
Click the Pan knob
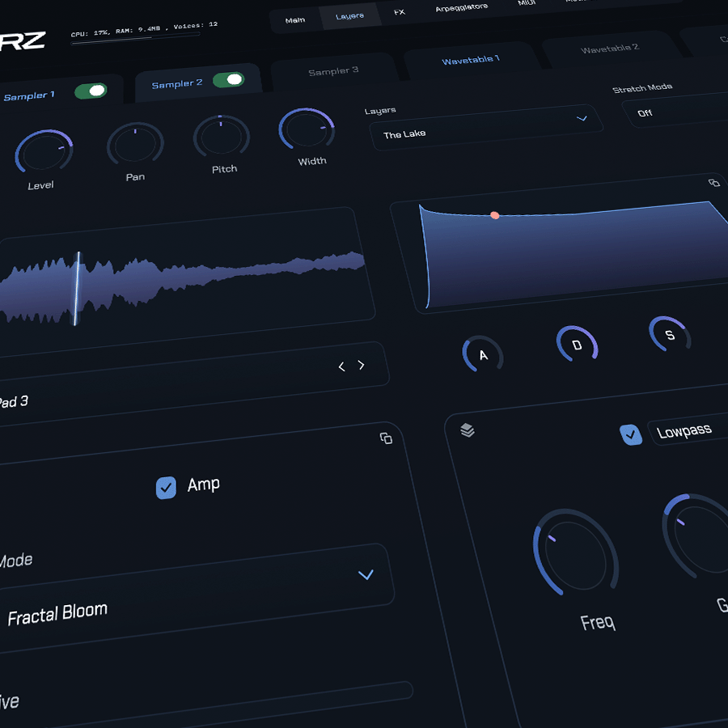tap(135, 143)
